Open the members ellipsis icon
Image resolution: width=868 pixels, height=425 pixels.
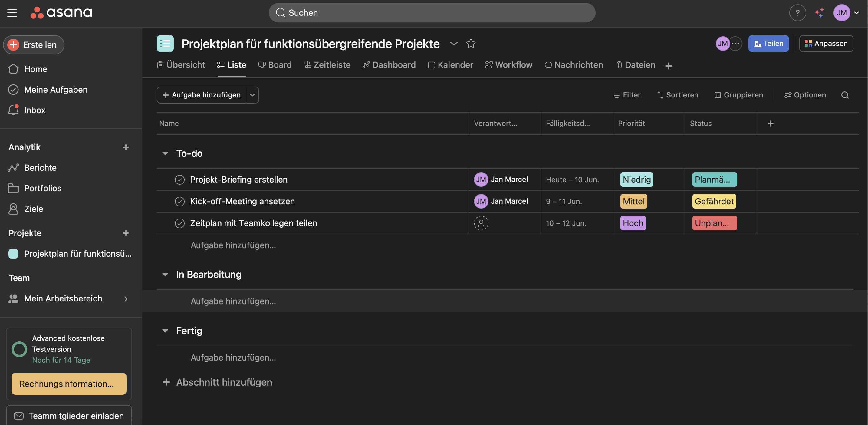click(735, 44)
